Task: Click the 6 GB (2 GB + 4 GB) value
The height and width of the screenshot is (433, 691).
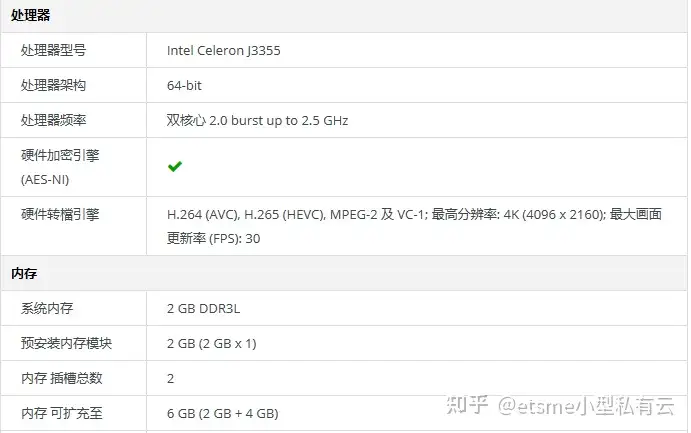Action: coord(223,414)
